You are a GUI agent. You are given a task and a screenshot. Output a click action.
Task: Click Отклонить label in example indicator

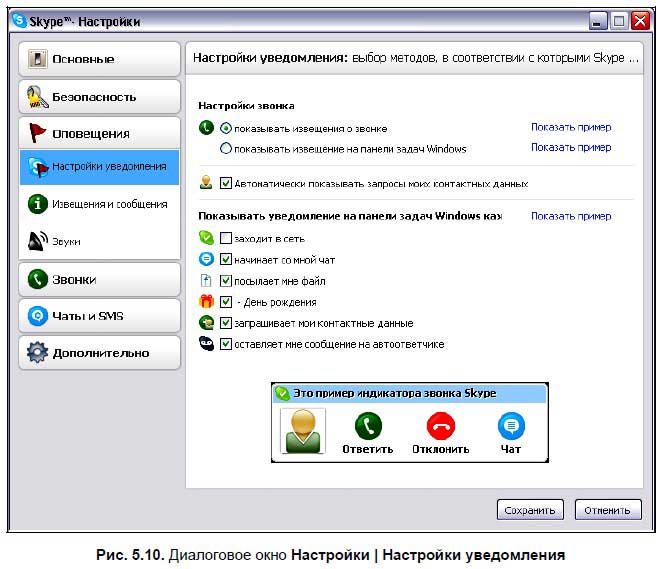441,449
